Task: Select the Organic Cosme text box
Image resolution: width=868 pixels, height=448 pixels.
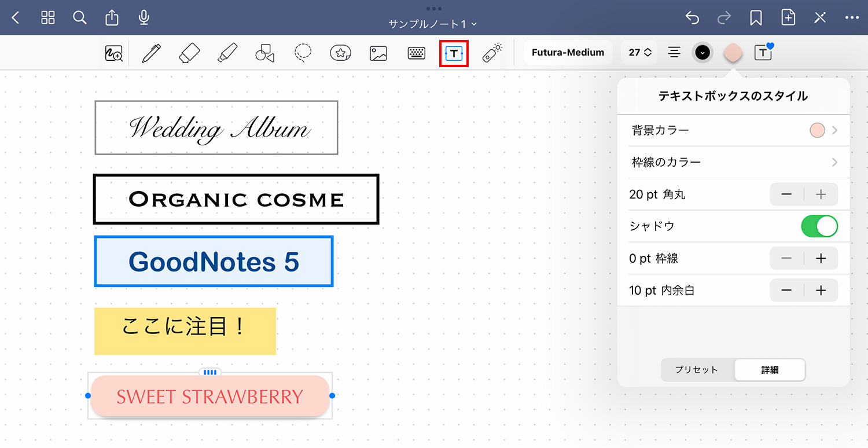Action: 236,199
